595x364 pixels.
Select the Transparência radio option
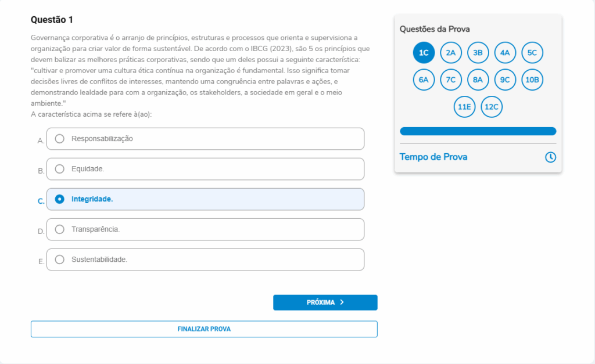click(59, 229)
